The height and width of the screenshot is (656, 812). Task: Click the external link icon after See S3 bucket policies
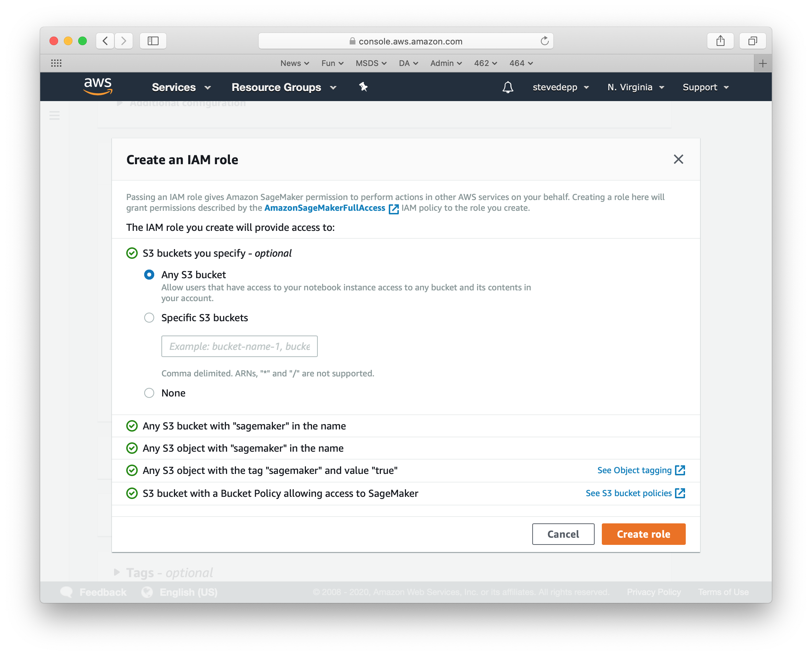(x=680, y=493)
